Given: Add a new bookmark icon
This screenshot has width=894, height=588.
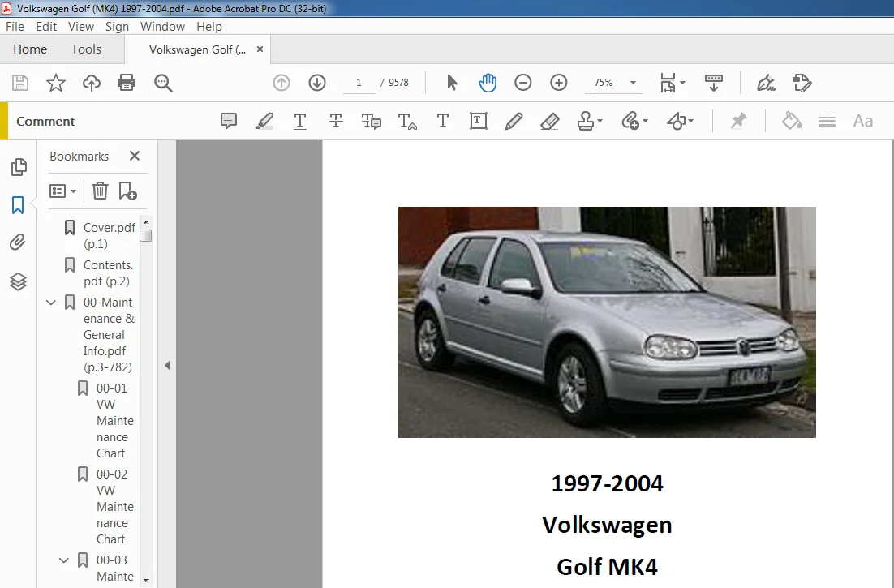Looking at the screenshot, I should pyautogui.click(x=127, y=191).
